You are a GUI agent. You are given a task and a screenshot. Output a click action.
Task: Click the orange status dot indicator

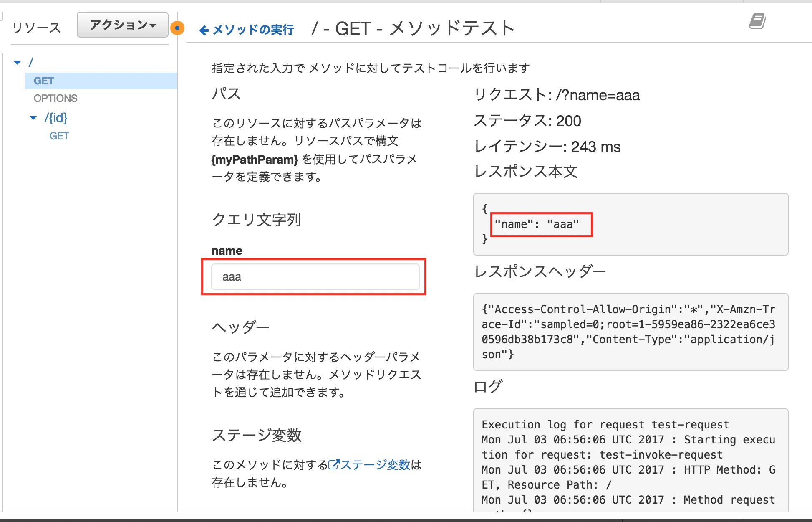tap(177, 28)
